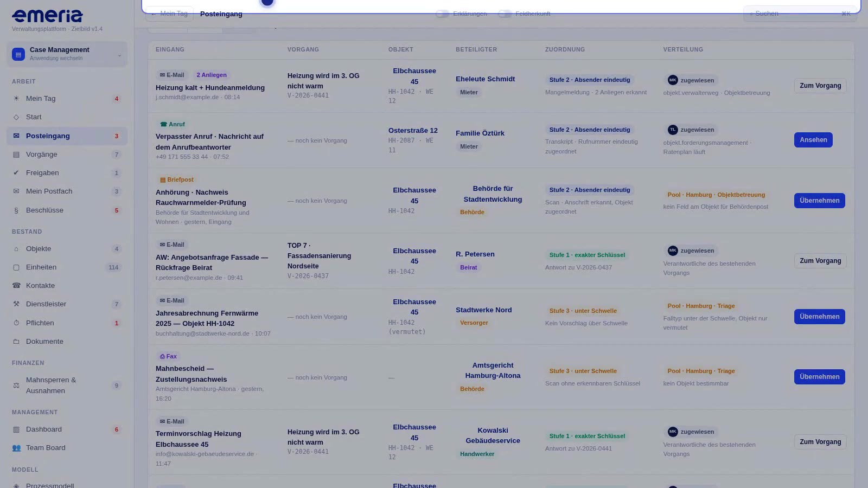Go back via the Mein Tag breadcrumb button
868x488 pixels.
169,14
